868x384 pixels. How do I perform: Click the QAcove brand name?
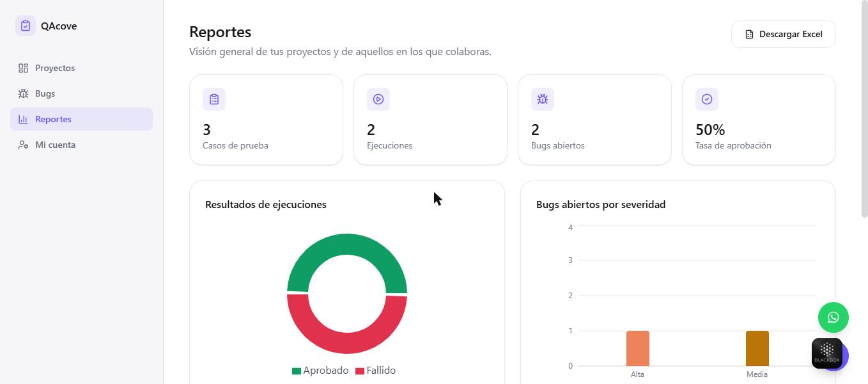[59, 26]
